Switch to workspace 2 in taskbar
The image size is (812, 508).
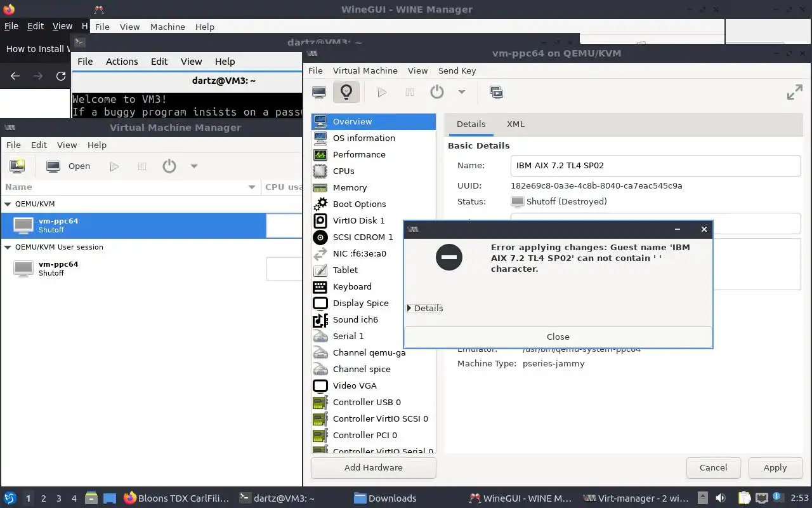[x=44, y=498]
